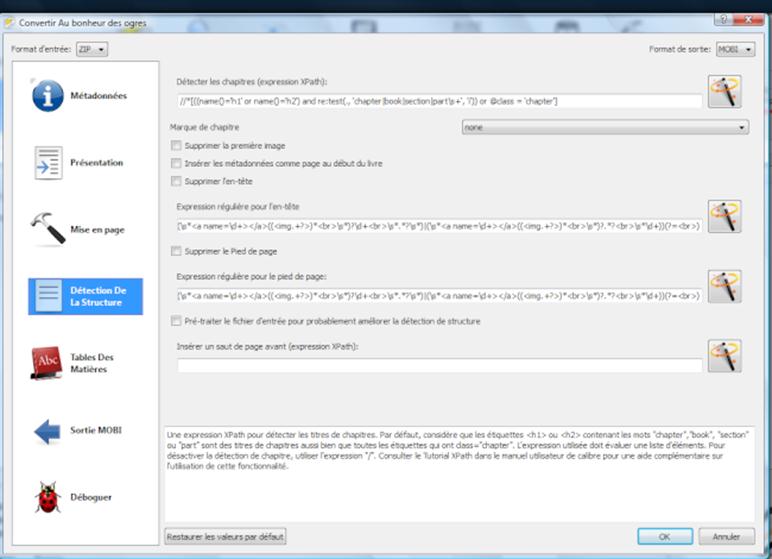The width and height of the screenshot is (772, 559).
Task: Toggle the Supprimer l'en-tête checkbox
Action: [x=176, y=181]
